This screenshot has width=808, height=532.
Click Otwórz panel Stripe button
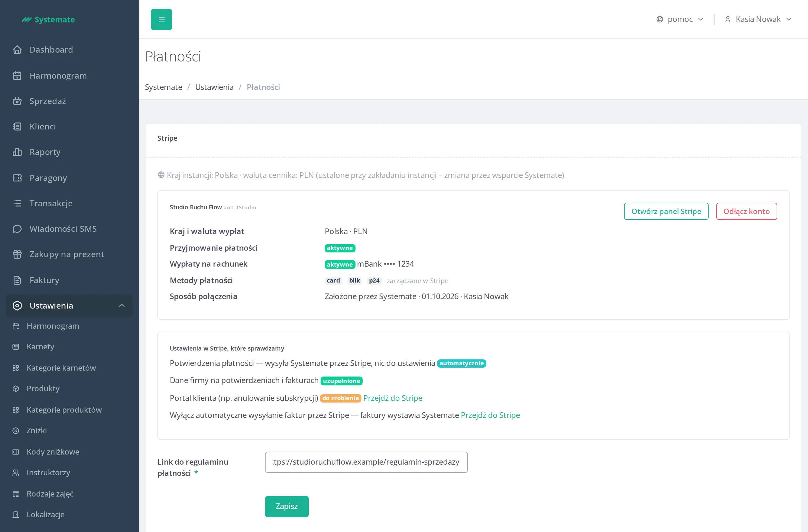click(x=666, y=211)
